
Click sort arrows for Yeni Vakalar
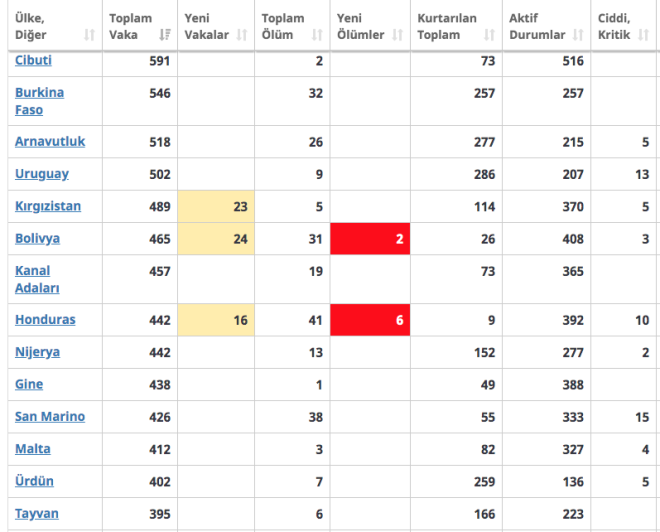pyautogui.click(x=240, y=36)
